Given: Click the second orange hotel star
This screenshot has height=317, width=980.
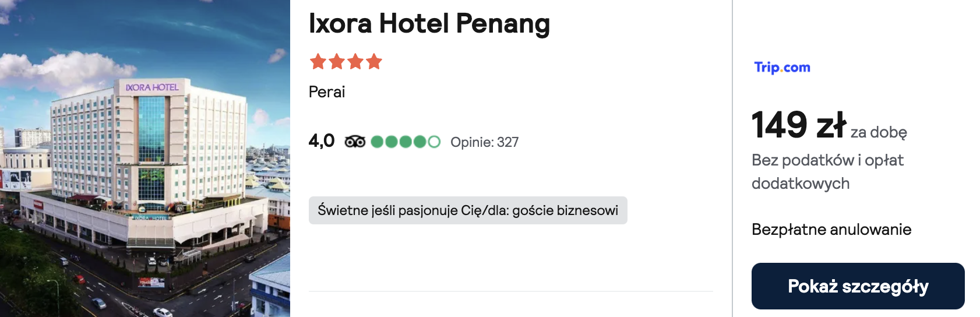Looking at the screenshot, I should [x=337, y=61].
